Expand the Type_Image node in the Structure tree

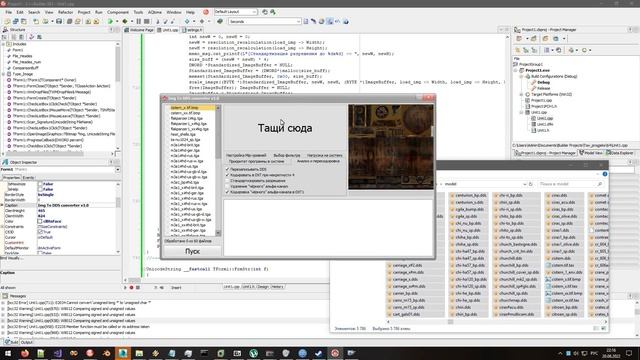[x=4, y=74]
